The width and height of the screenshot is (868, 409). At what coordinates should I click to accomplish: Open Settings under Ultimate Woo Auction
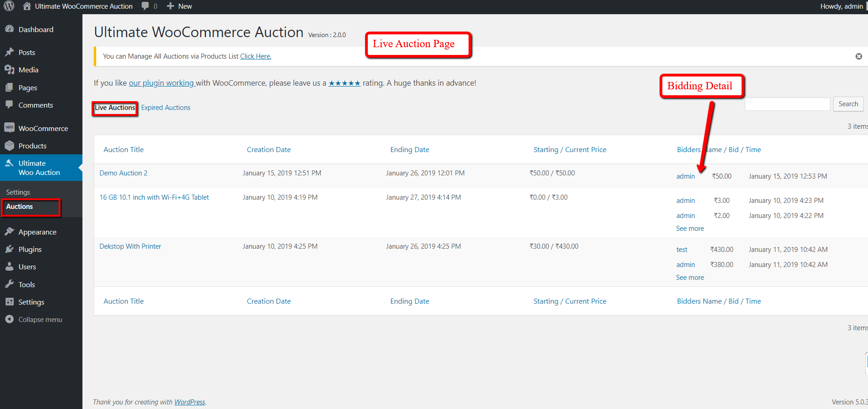pos(18,192)
